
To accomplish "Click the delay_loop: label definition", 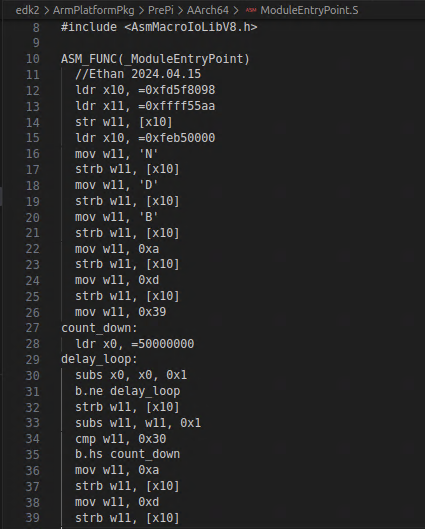I will 99,359.
